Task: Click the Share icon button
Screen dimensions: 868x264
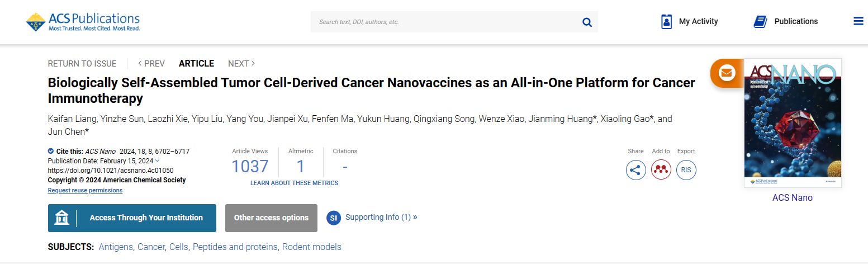Action: [636, 170]
